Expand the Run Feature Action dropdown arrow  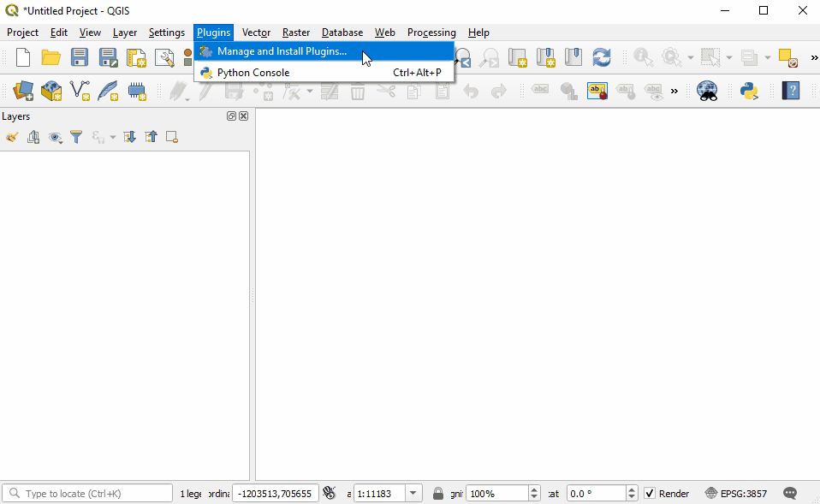690,57
